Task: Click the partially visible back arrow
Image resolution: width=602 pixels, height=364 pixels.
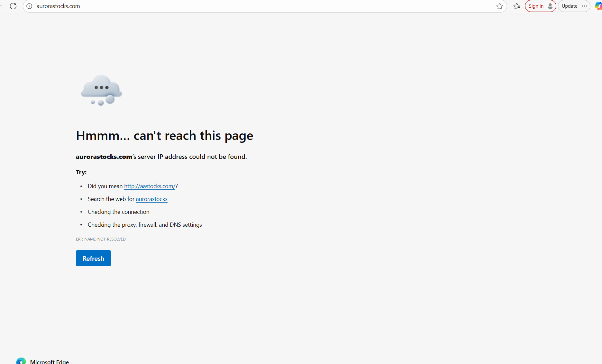Action: tap(1, 6)
